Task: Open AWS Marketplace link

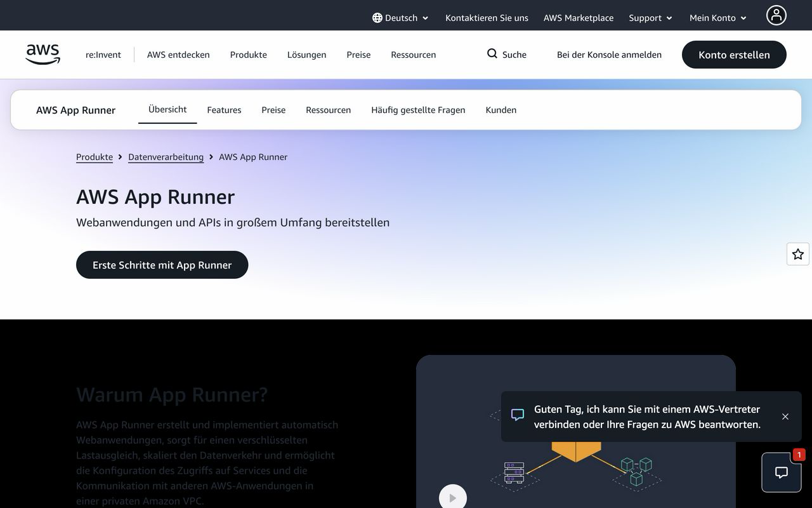Action: tap(579, 18)
